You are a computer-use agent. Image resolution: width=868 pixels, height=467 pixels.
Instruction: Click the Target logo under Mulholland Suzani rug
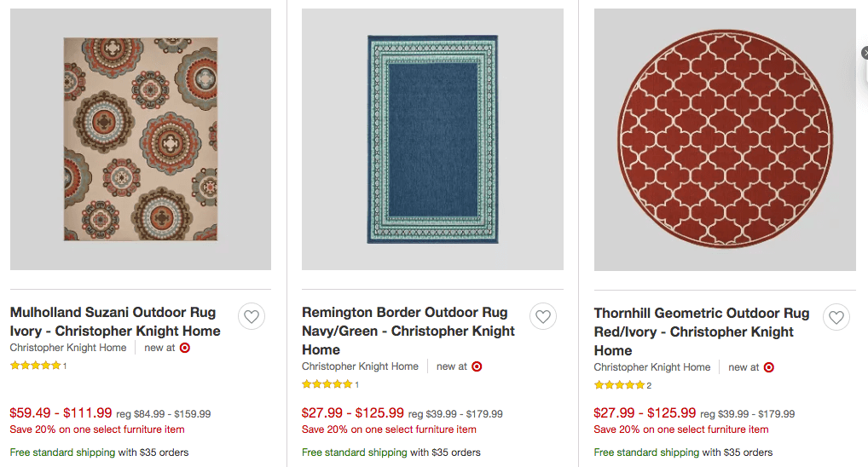[185, 348]
